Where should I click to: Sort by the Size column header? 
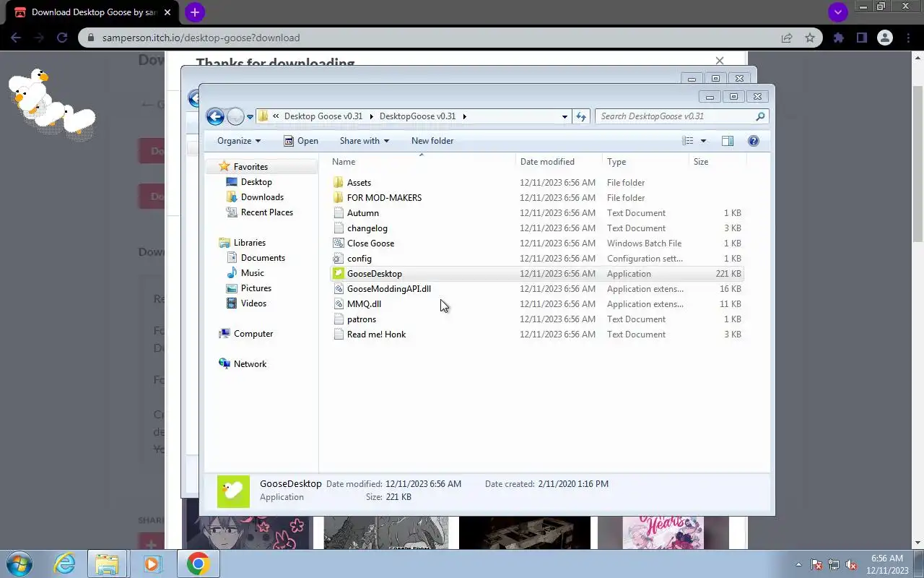tap(718, 162)
